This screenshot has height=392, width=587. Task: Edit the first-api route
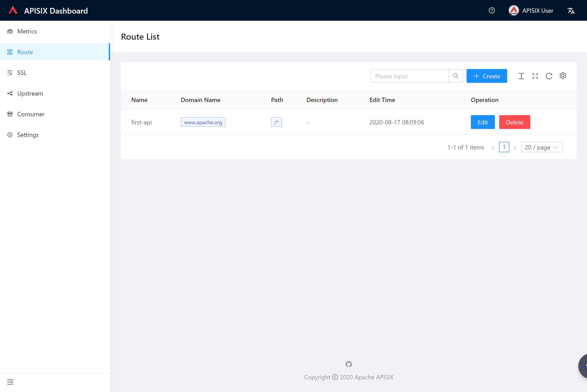click(x=482, y=122)
